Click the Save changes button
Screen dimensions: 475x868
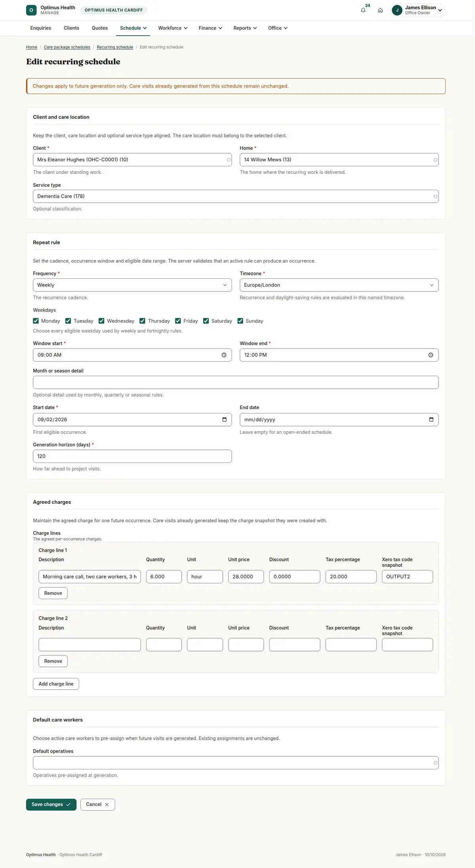click(x=51, y=805)
